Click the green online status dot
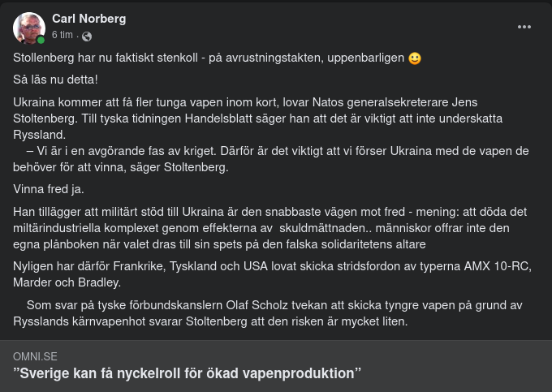Image resolution: width=552 pixels, height=392 pixels. click(x=41, y=40)
